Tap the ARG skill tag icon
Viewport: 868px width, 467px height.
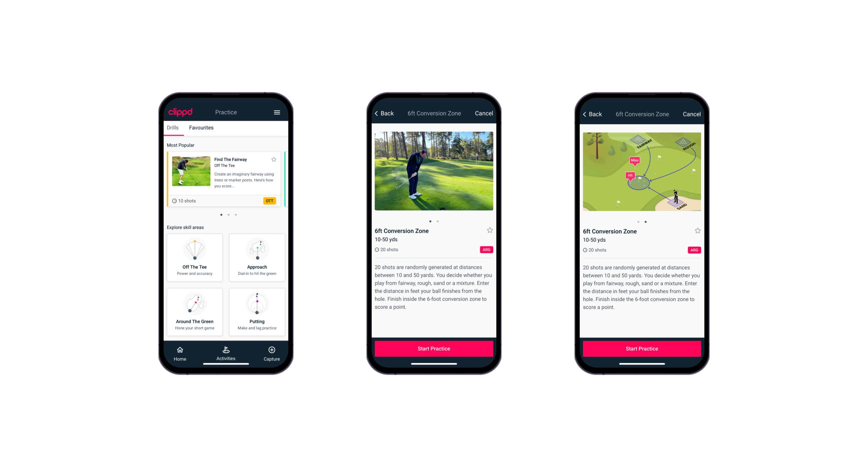(x=485, y=250)
